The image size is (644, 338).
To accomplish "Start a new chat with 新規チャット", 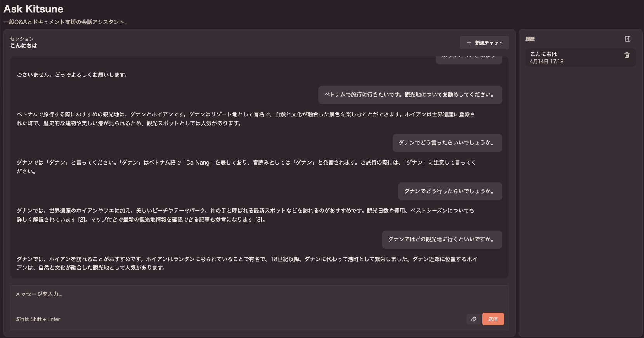I will click(x=484, y=43).
